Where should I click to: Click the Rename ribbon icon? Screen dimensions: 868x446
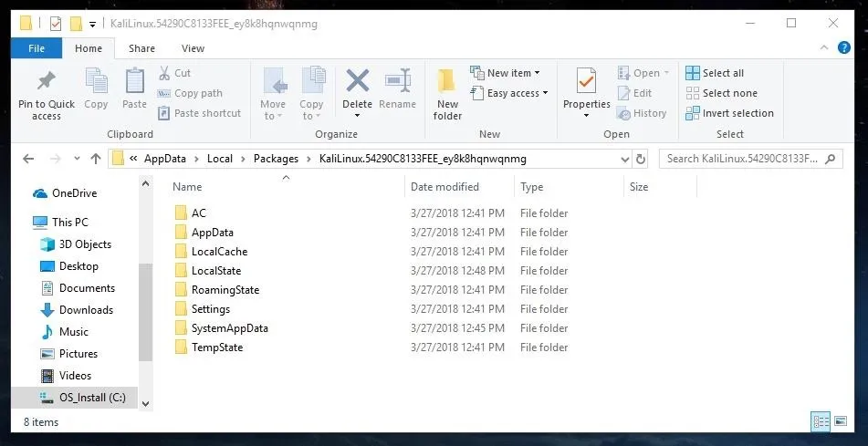(x=397, y=81)
